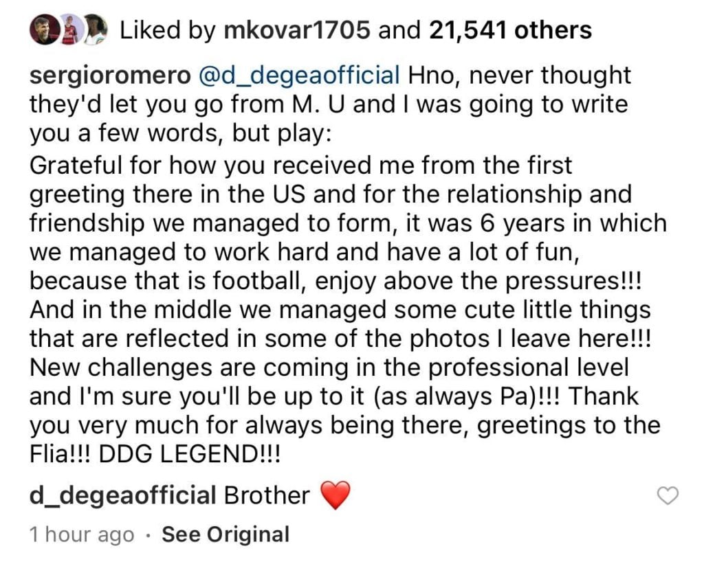Click the Grateful for how you received me line
The width and height of the screenshot is (704, 588).
(x=301, y=166)
